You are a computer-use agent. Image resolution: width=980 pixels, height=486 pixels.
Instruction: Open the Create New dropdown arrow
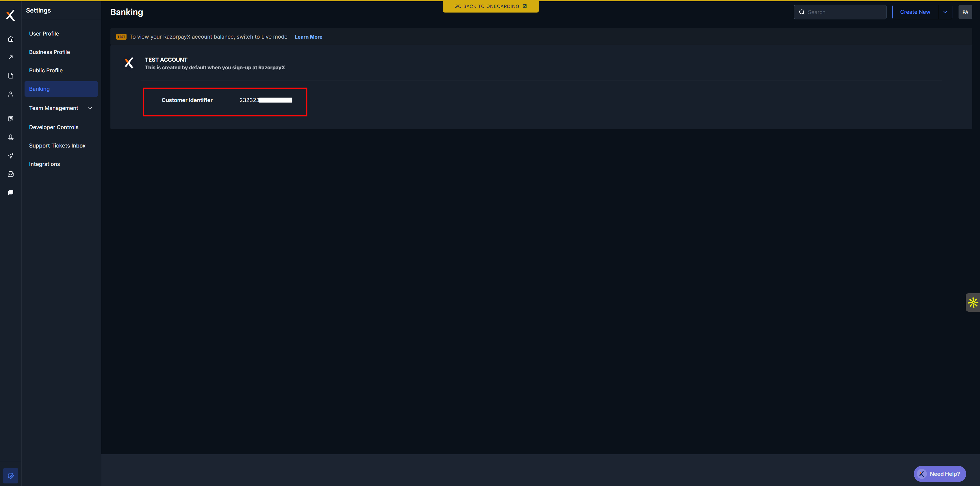pyautogui.click(x=945, y=12)
